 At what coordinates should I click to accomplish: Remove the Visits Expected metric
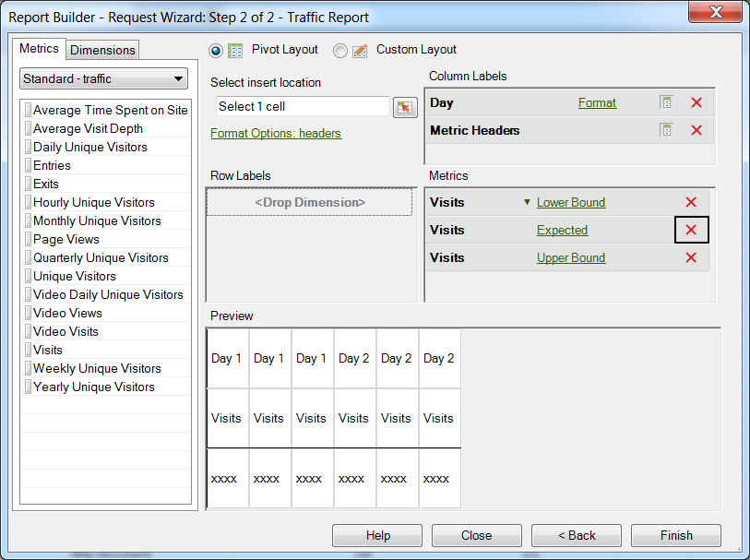click(x=691, y=230)
